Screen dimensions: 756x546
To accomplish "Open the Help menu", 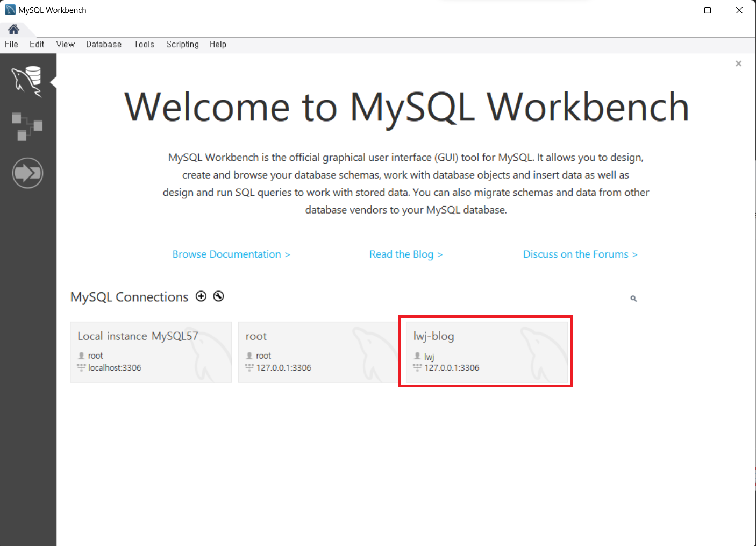I will point(218,45).
